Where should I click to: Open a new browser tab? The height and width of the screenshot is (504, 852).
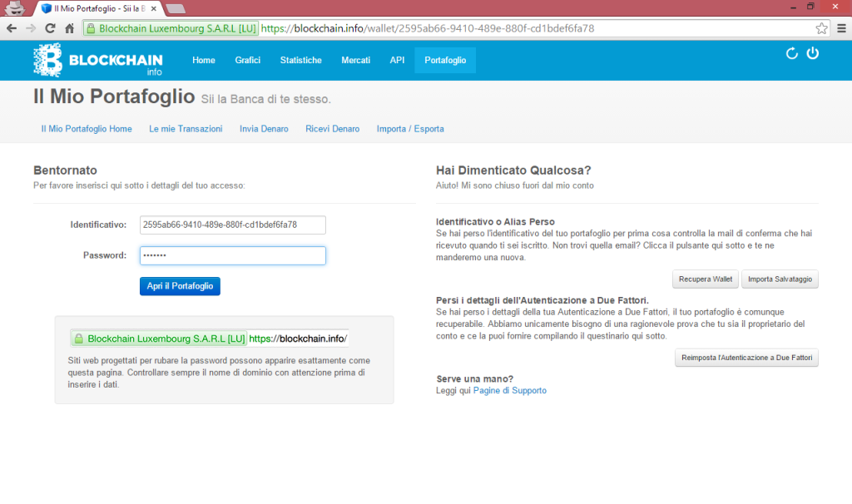[x=176, y=8]
